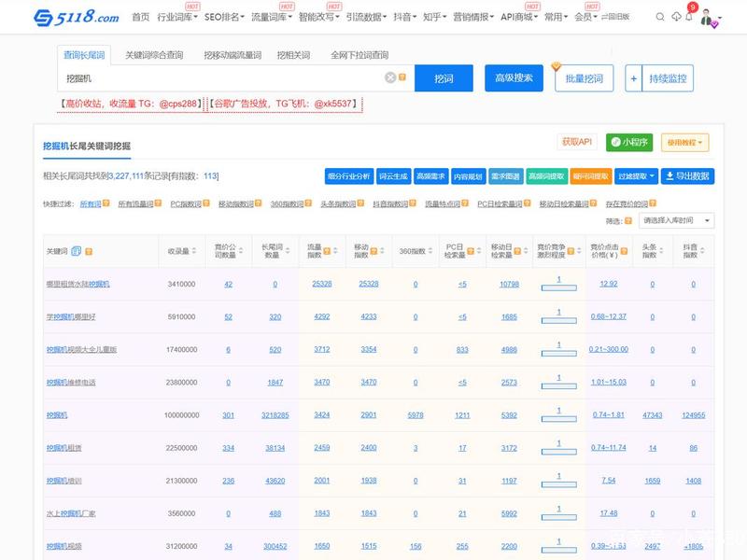Click the help icon next to 关键词 copy icon

(89, 251)
